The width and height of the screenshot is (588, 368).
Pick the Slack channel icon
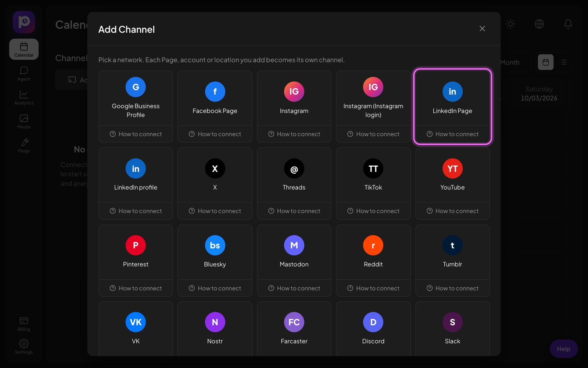click(x=452, y=322)
